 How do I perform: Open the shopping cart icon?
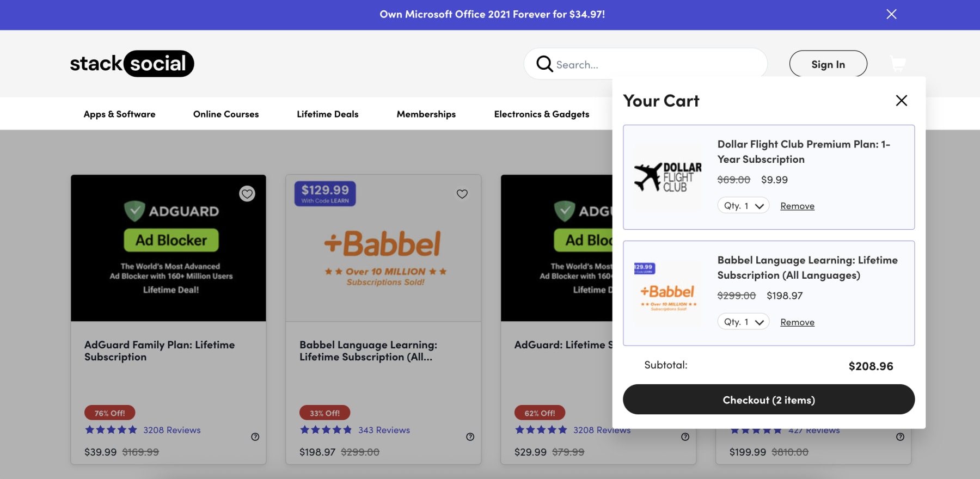(898, 64)
